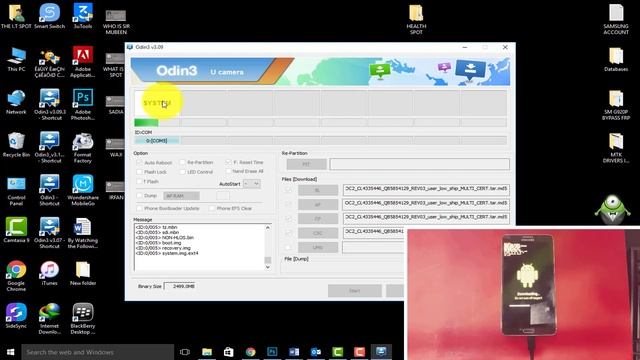Image resolution: width=640 pixels, height=360 pixels.
Task: Open Outlook from taskbar
Action: (x=316, y=352)
